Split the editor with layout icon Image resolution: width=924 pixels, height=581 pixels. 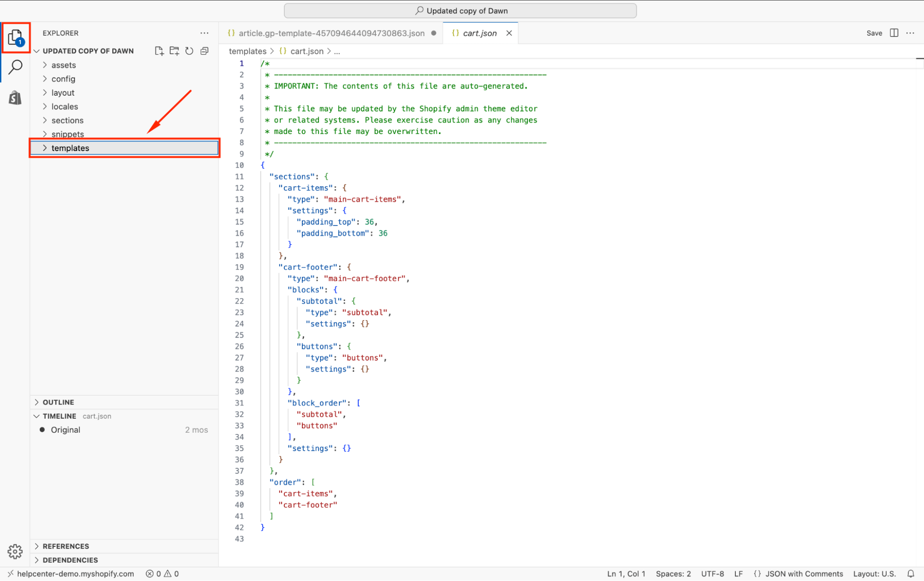point(894,33)
